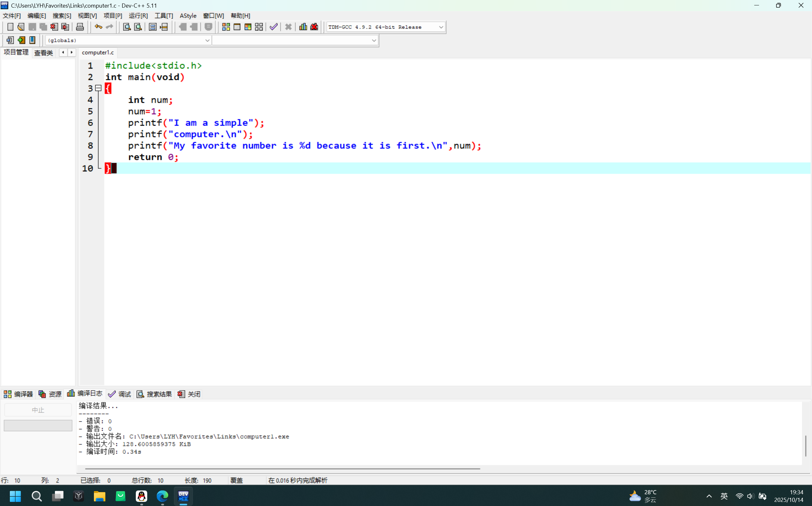Viewport: 812px width, 506px height.
Task: Expand the (globals) scope dropdown
Action: coord(207,41)
